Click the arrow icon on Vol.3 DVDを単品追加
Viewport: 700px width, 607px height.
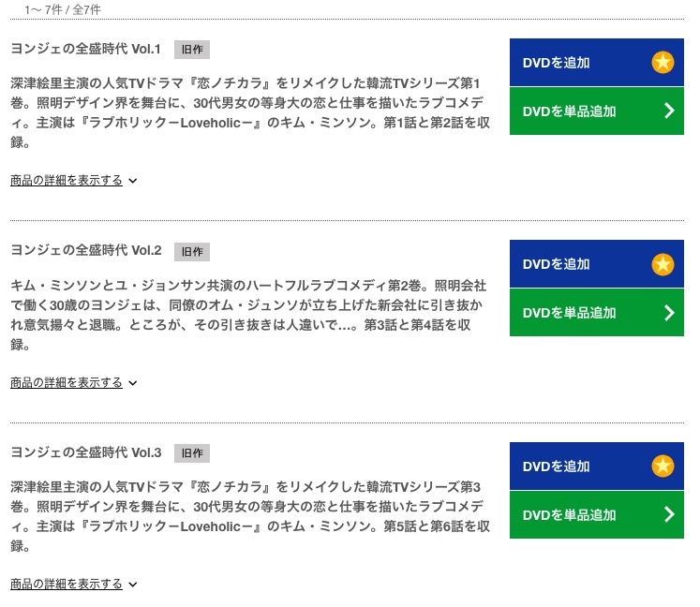[x=669, y=514]
